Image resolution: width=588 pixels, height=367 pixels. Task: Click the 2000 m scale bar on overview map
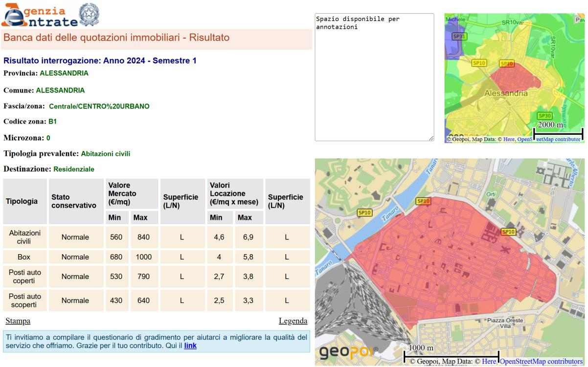pos(558,132)
